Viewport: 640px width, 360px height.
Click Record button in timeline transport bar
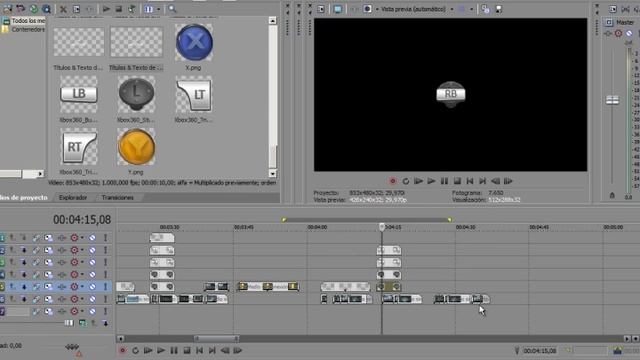coord(122,350)
